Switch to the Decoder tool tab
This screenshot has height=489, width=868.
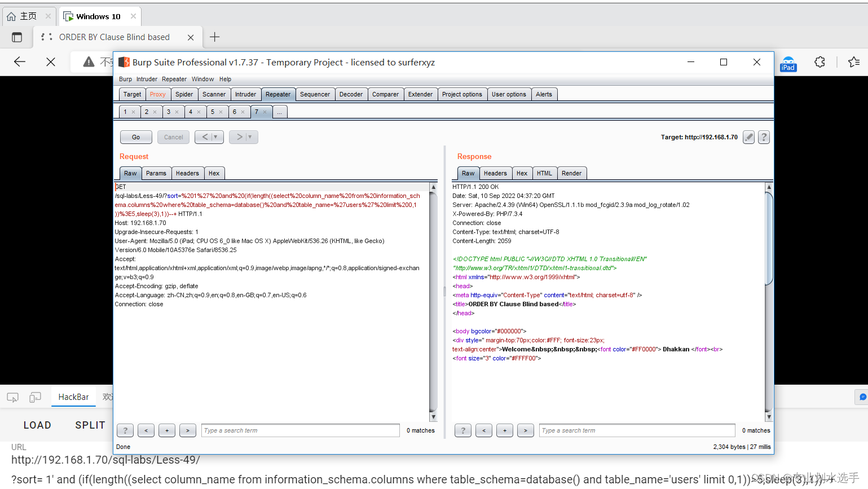click(351, 94)
